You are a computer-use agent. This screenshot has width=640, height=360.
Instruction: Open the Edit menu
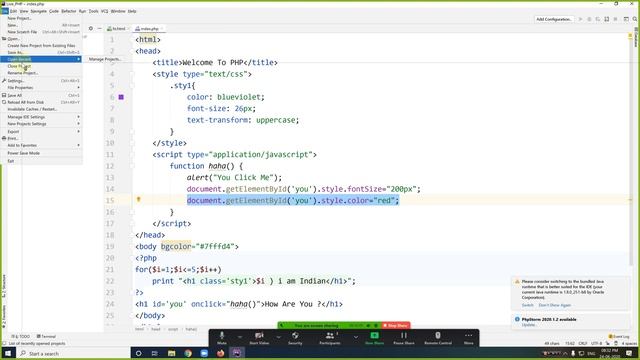point(13,11)
